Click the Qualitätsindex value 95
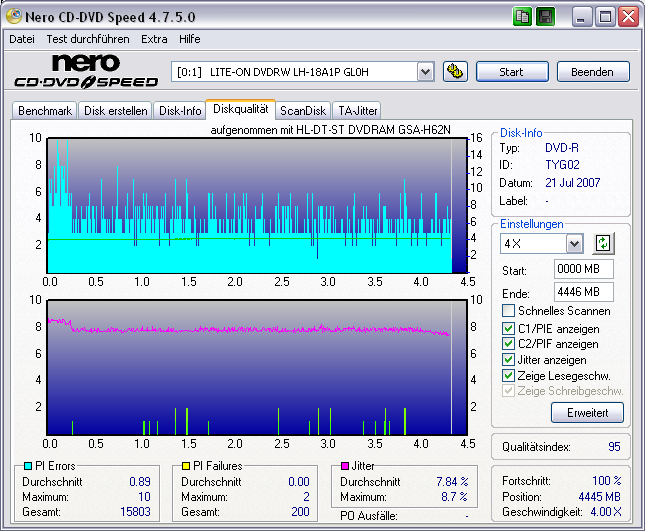645x531 pixels. (x=614, y=447)
